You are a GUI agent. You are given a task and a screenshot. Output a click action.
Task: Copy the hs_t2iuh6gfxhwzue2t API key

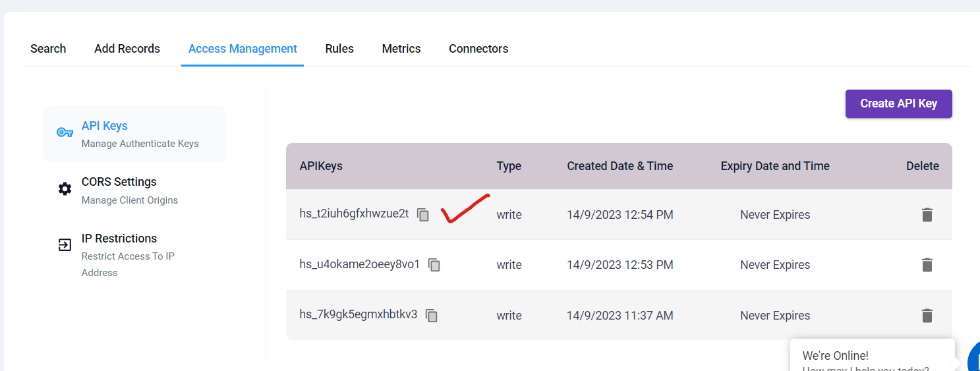click(x=423, y=215)
